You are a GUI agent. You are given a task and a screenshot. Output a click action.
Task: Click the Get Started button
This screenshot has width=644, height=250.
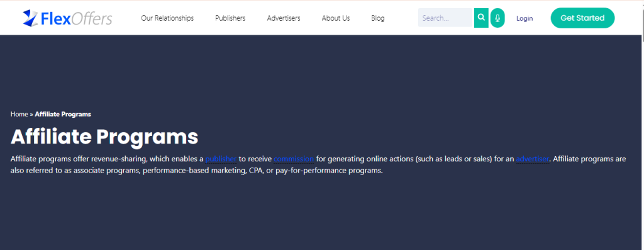pyautogui.click(x=582, y=18)
